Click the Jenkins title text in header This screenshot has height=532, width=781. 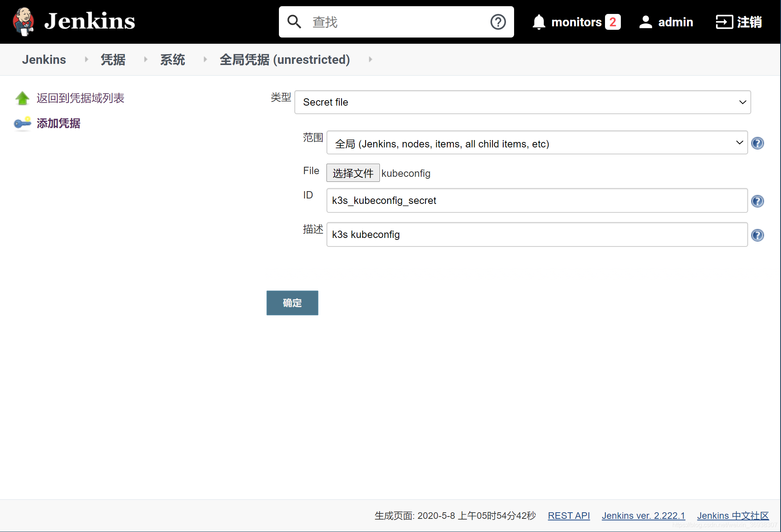coord(90,21)
